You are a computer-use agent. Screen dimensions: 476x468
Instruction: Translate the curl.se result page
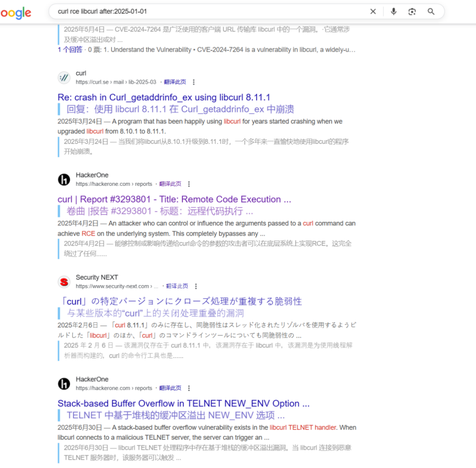point(174,82)
